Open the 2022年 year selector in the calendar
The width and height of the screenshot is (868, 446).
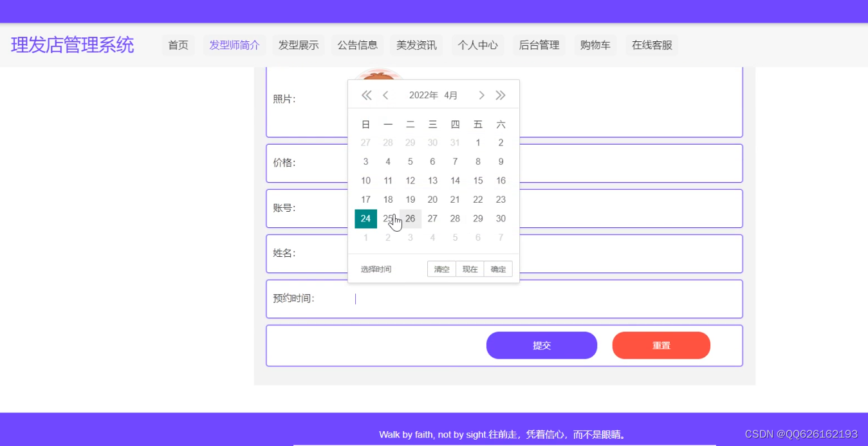[x=423, y=95]
